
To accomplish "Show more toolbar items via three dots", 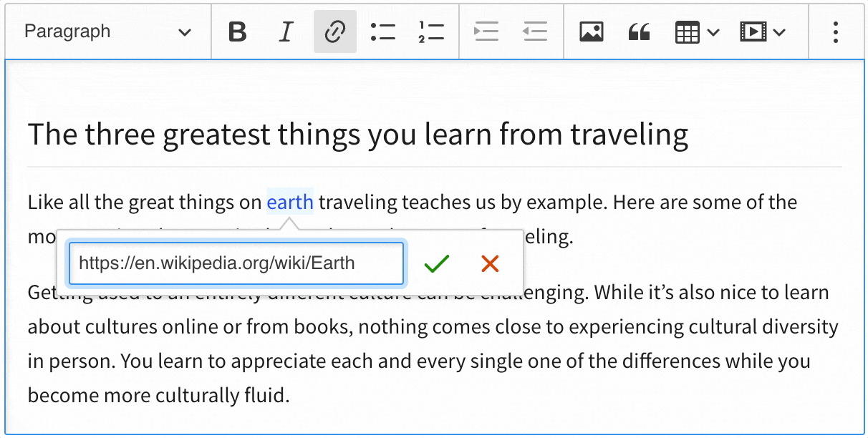I will 835,31.
